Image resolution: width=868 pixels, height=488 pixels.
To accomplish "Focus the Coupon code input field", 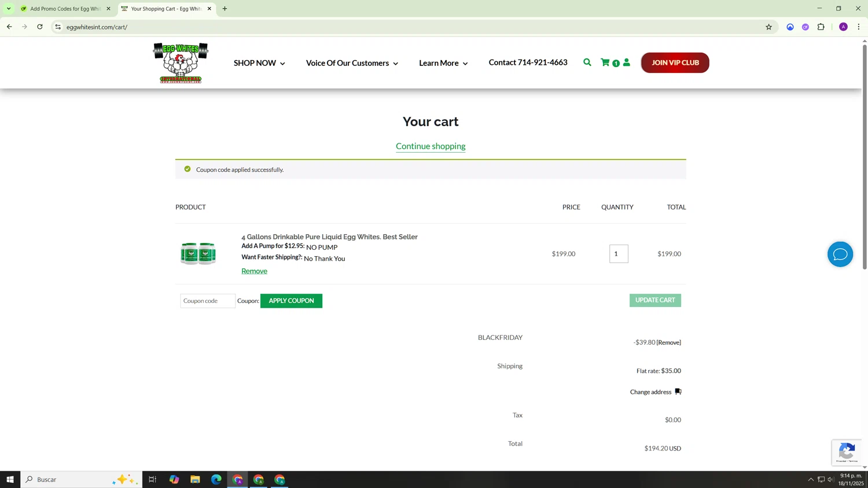I will 208,301.
